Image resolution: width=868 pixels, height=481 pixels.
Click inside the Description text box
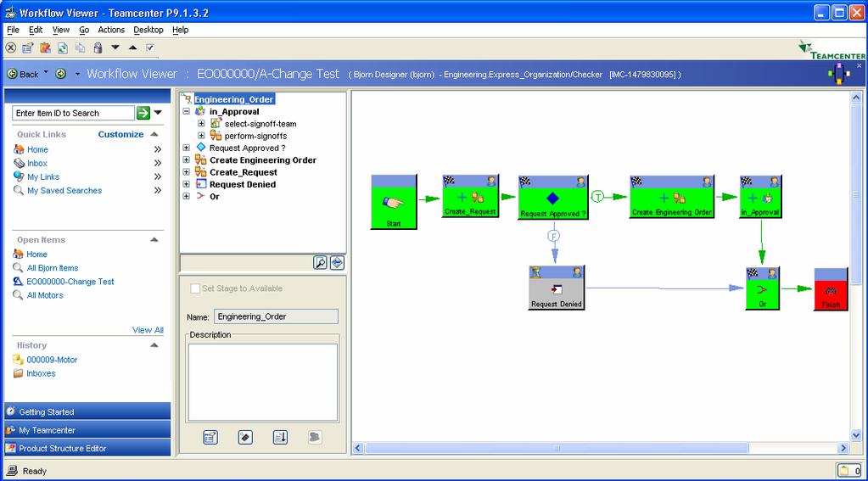tap(262, 383)
